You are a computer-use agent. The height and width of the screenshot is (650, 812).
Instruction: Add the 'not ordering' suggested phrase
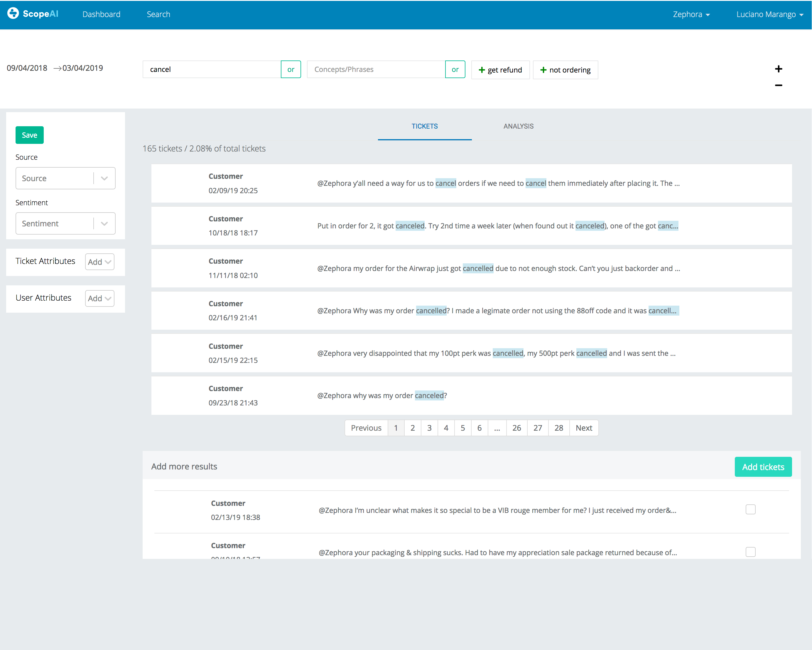[x=565, y=70]
